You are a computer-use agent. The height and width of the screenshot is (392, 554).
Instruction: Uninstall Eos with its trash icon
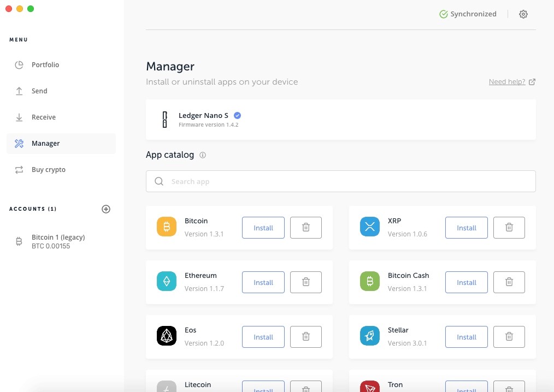pos(306,337)
